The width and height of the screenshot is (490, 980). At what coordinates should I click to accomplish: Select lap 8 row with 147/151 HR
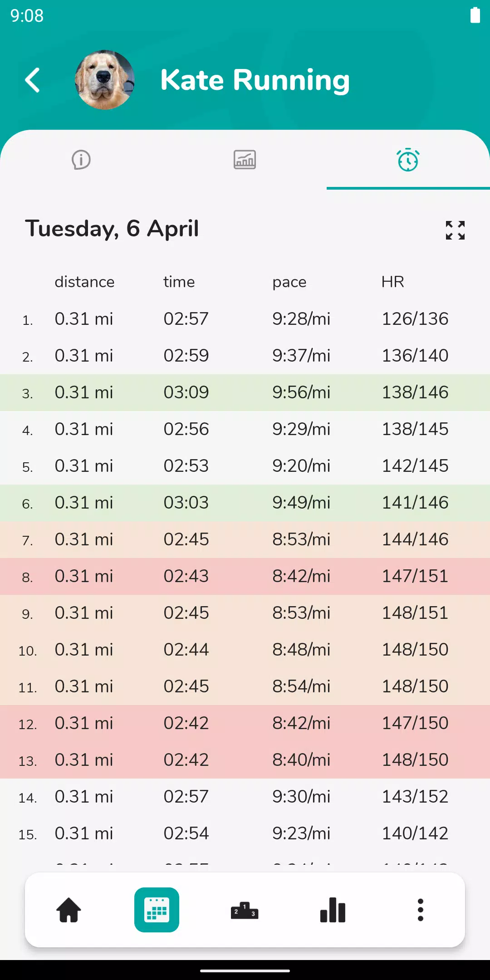tap(245, 576)
